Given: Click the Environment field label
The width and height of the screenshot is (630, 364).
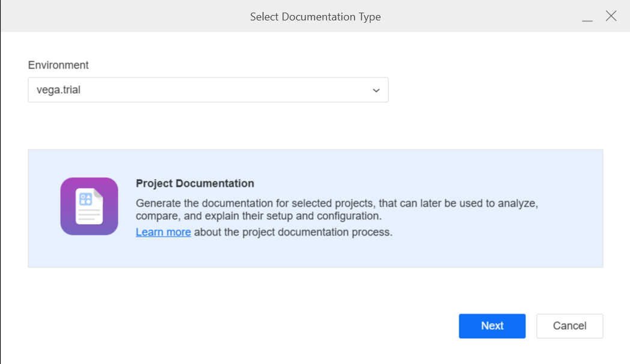Looking at the screenshot, I should coord(58,65).
